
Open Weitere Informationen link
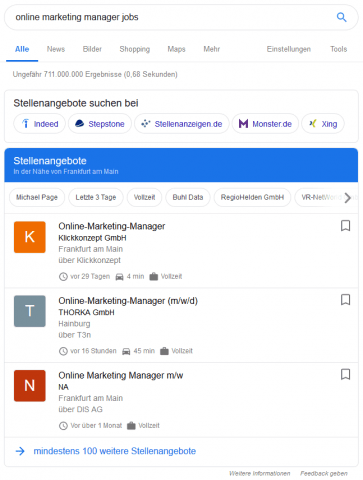pyautogui.click(x=259, y=473)
